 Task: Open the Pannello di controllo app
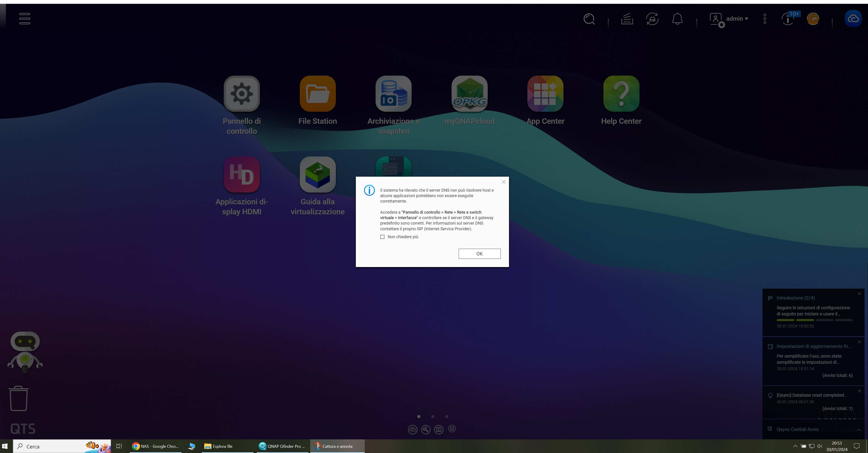242,94
